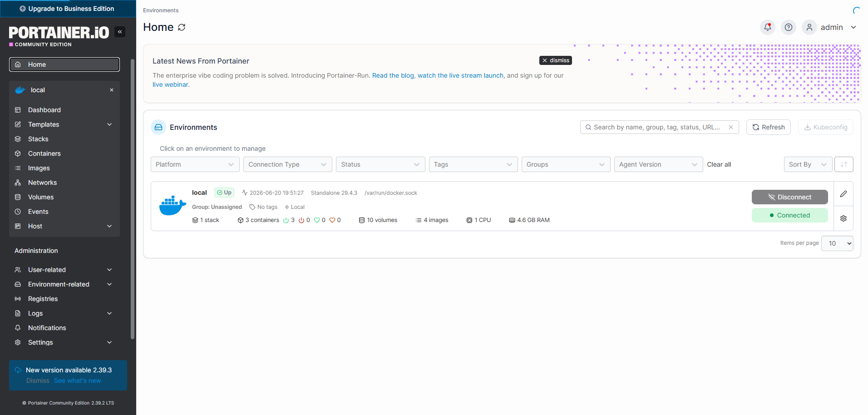The height and width of the screenshot is (415, 868).
Task: Click the admin user avatar icon
Action: click(809, 27)
